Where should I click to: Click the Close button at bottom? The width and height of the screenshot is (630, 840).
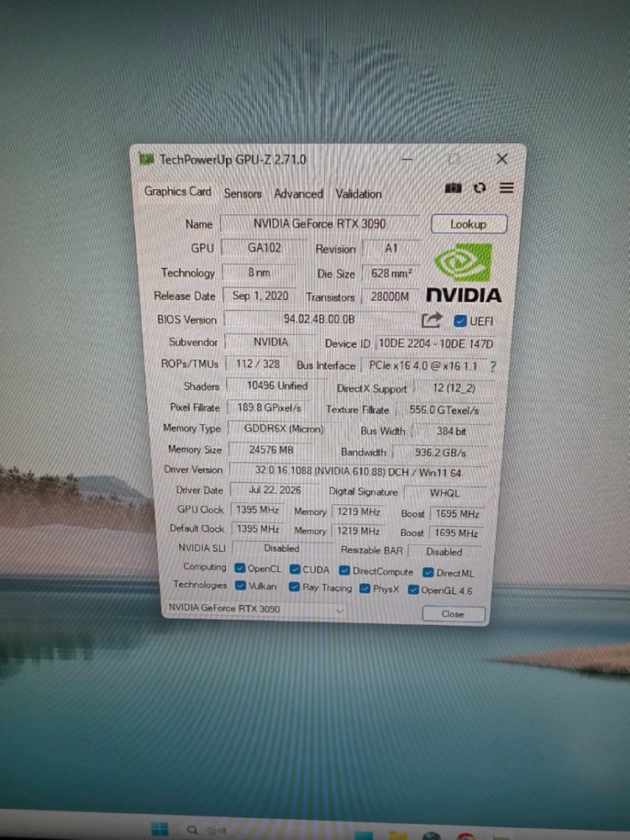(454, 614)
